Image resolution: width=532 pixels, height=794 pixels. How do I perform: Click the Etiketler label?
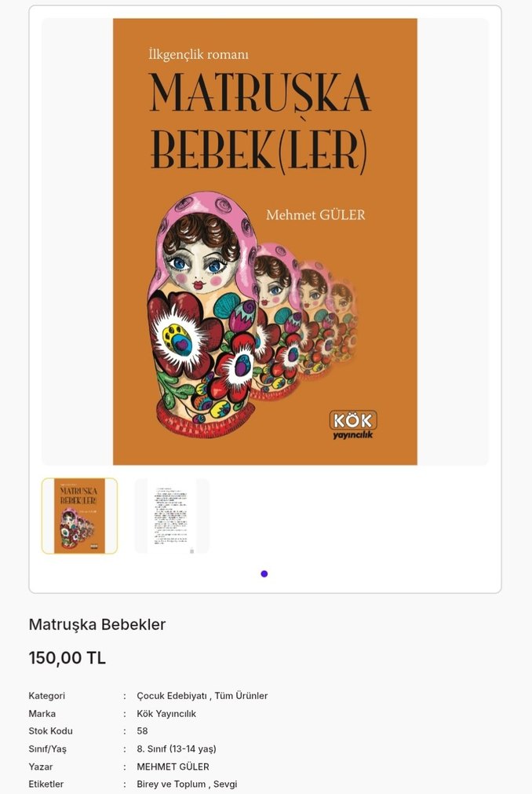pyautogui.click(x=46, y=784)
